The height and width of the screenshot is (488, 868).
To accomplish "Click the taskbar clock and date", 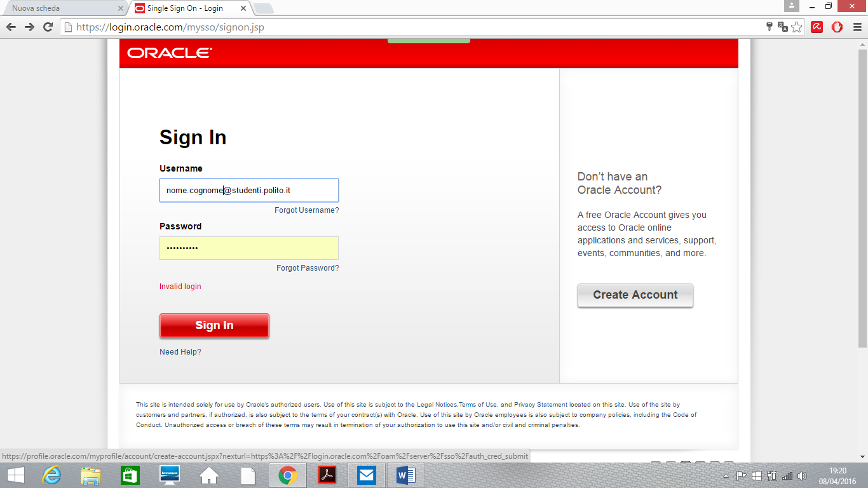I will click(x=838, y=476).
